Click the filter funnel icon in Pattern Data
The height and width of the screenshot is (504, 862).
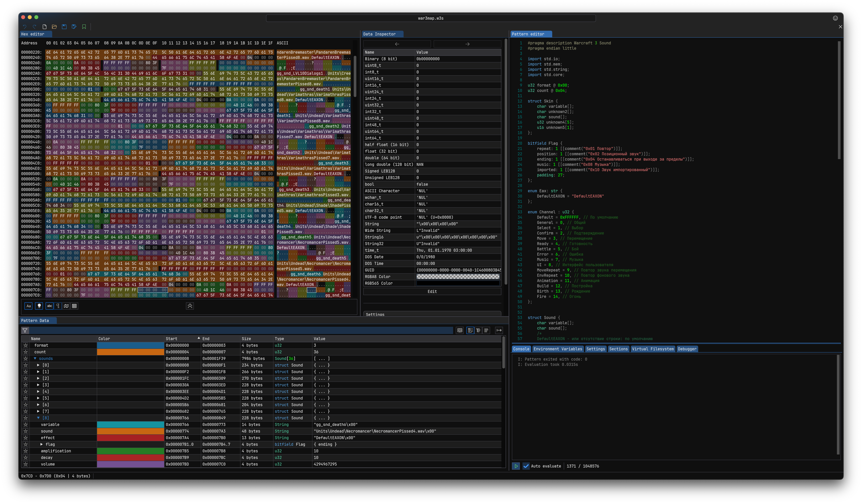click(25, 330)
